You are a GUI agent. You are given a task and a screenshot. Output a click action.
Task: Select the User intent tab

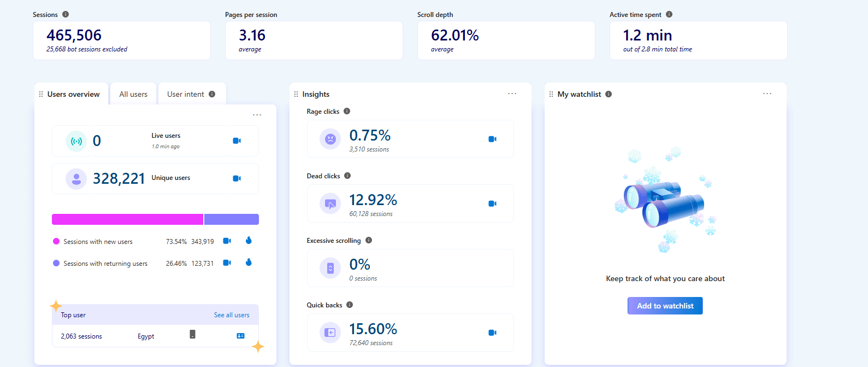186,94
